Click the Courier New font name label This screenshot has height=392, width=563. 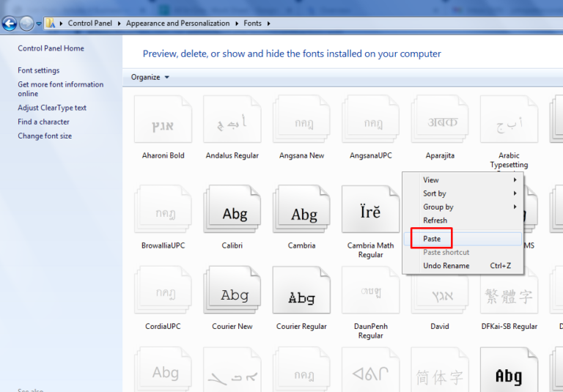(232, 326)
